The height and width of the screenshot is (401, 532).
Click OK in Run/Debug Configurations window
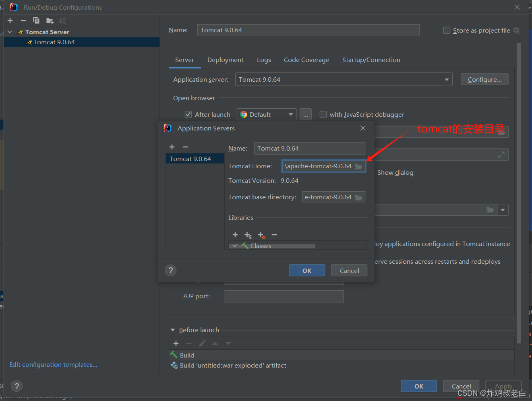tap(419, 386)
